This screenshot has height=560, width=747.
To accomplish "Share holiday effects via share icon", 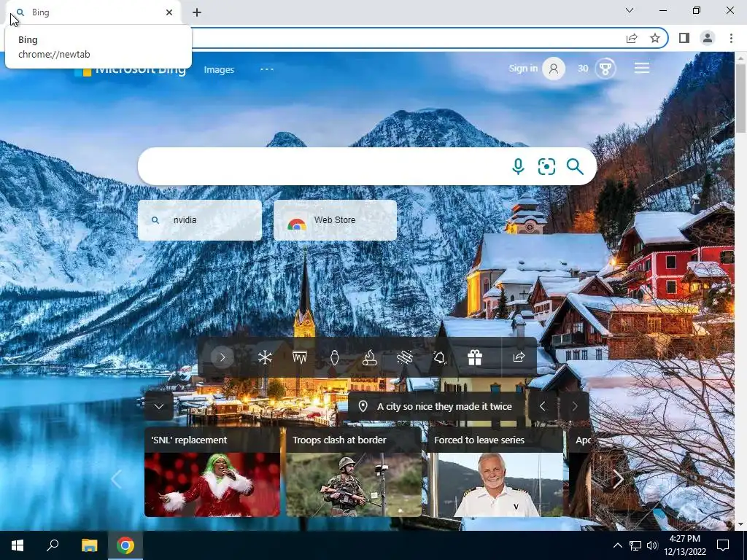I will click(519, 357).
